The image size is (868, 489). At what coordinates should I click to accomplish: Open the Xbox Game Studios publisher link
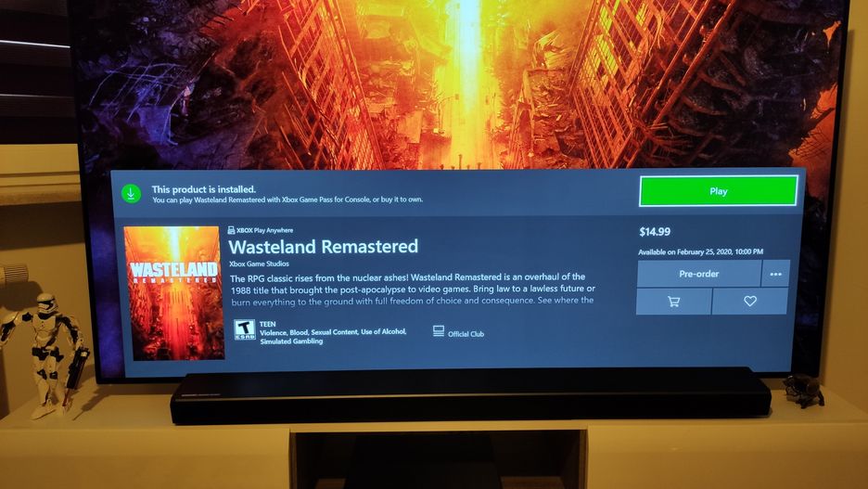pyautogui.click(x=259, y=264)
